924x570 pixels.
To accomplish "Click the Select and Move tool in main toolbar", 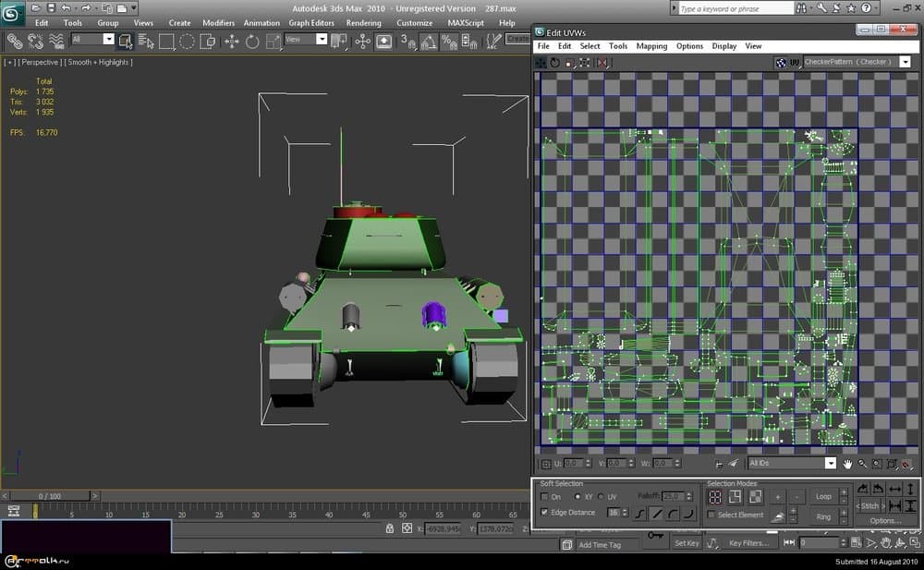I will pos(231,42).
